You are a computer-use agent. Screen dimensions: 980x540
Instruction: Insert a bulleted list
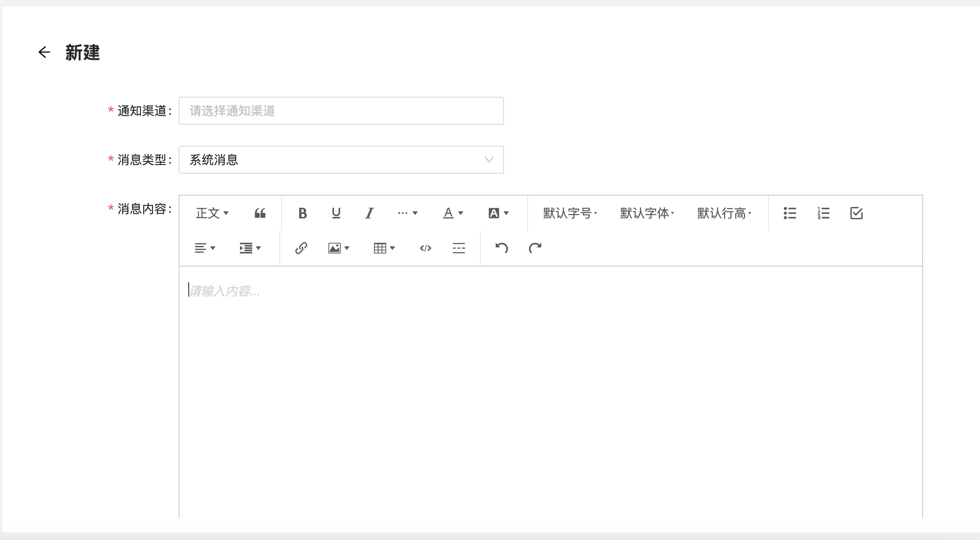[x=790, y=213]
